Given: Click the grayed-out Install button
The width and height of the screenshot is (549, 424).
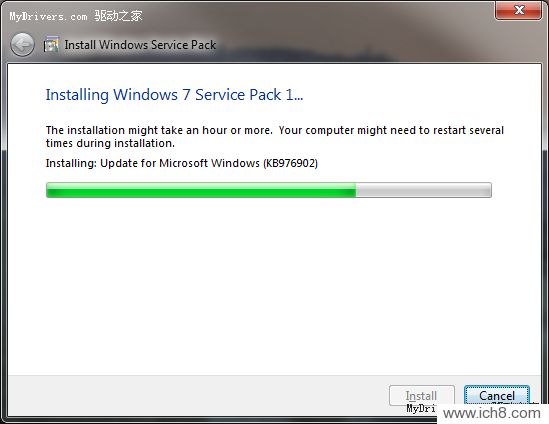Looking at the screenshot, I should tap(422, 396).
